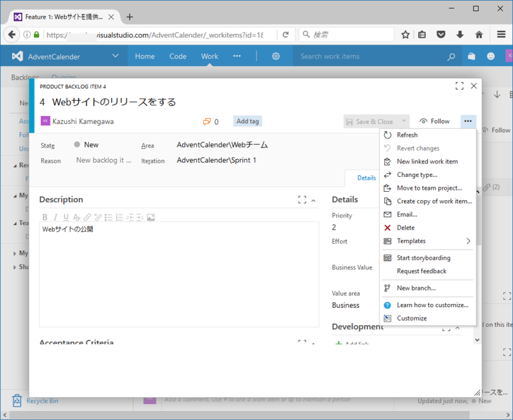This screenshot has width=513, height=420.
Task: Select New branch... option
Action: point(427,288)
